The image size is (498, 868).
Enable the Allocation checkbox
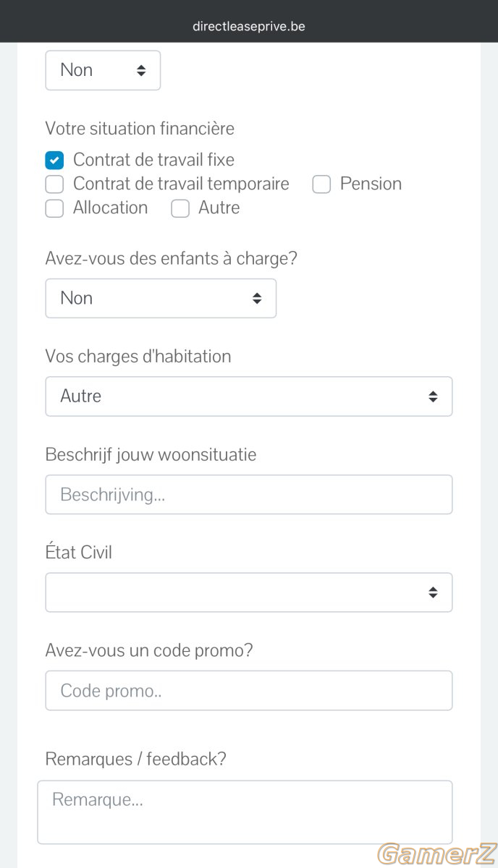(54, 208)
